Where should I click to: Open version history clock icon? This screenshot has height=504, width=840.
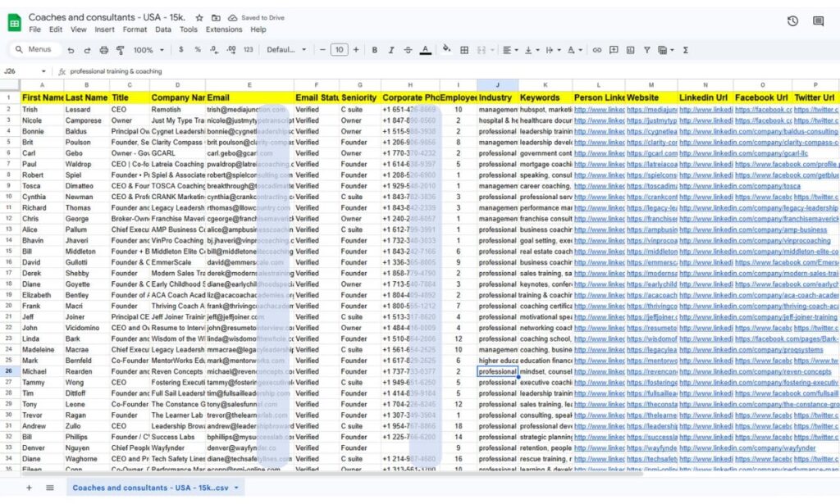coord(792,20)
